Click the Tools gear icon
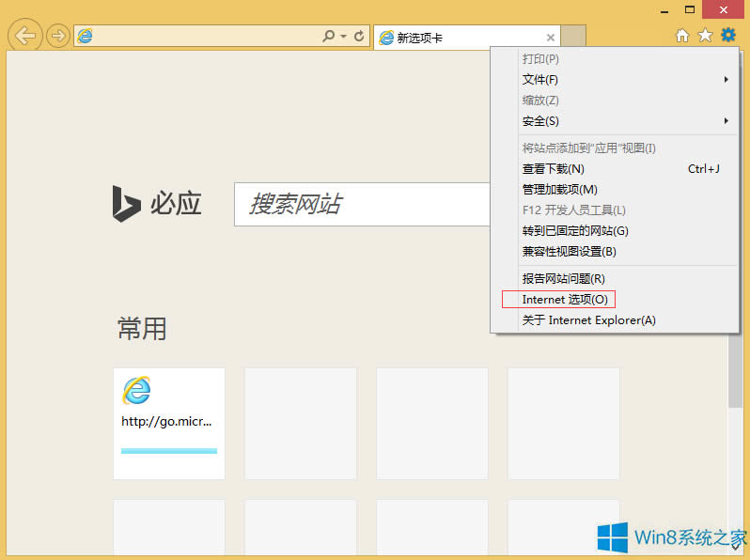 [x=728, y=36]
